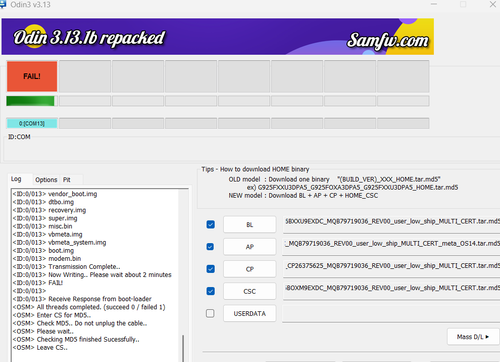Screen dimensions: 500x362
Task: Click the 'OLD model : Download one binary' tip
Action: pyautogui.click(x=279, y=179)
